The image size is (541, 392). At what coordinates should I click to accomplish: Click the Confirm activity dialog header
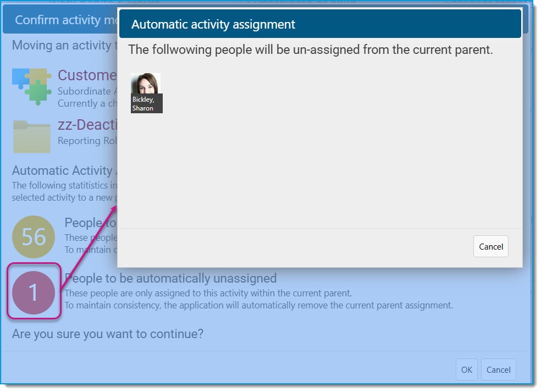pos(60,20)
